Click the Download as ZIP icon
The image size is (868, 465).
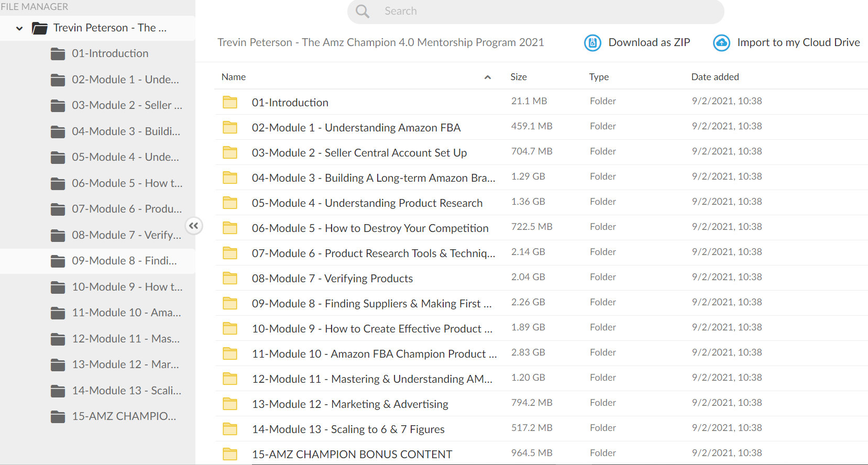pos(592,42)
